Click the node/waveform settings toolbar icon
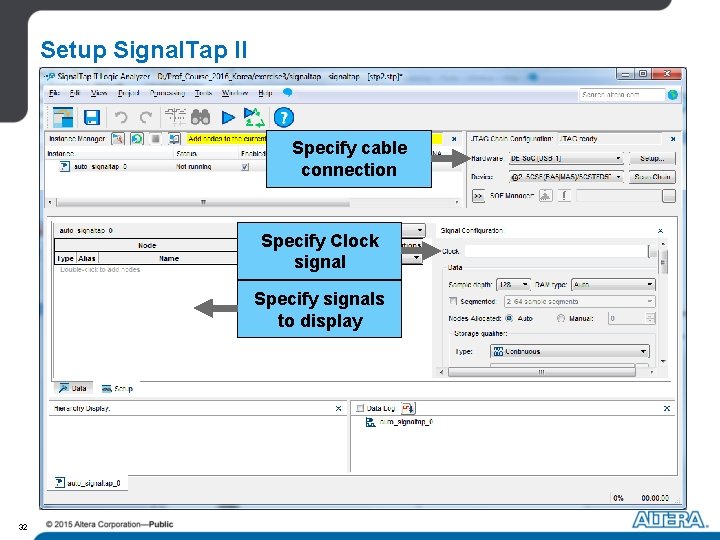Screen dimensions: 720x540 pos(175,117)
